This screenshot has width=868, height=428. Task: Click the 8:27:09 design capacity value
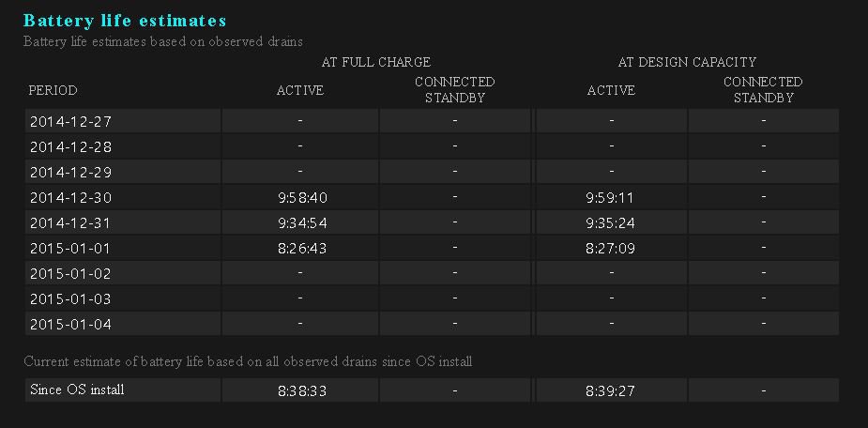[611, 248]
